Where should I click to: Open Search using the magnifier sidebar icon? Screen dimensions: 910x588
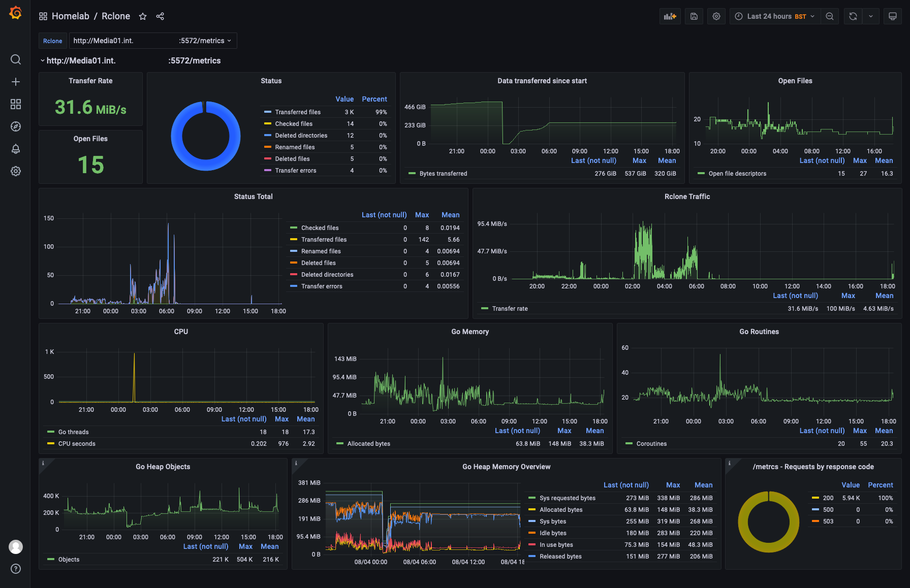tap(15, 59)
